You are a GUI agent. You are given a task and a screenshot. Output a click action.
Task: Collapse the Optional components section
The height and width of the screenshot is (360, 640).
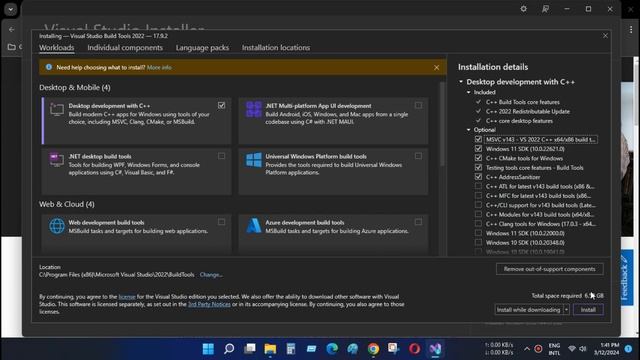pos(469,130)
